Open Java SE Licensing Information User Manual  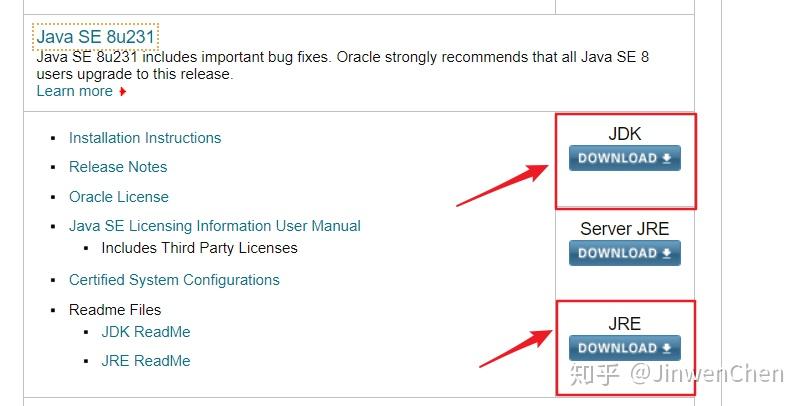pyautogui.click(x=215, y=226)
